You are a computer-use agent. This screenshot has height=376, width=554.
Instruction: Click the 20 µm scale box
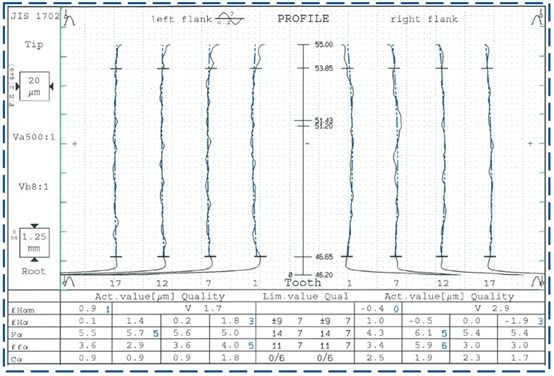click(34, 86)
